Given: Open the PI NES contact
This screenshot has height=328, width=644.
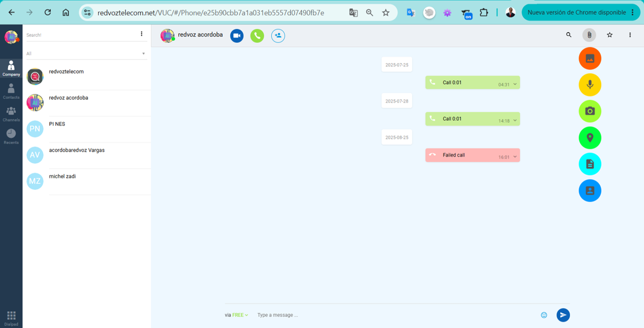Looking at the screenshot, I should point(87,129).
